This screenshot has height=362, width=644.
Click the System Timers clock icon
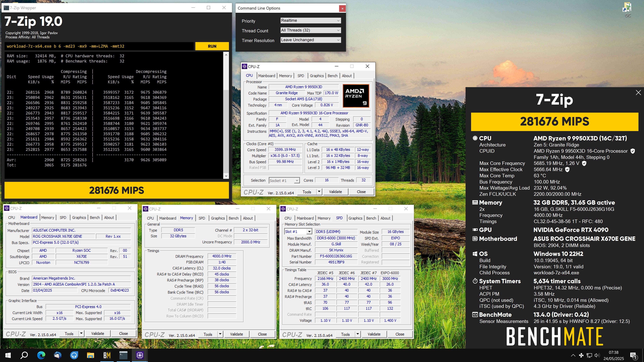pos(475,281)
